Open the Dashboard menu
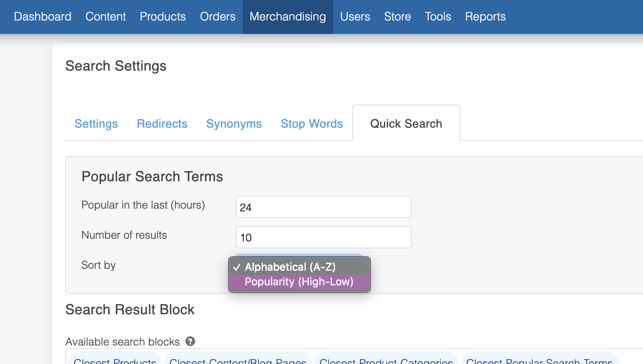The height and width of the screenshot is (364, 643). (42, 17)
